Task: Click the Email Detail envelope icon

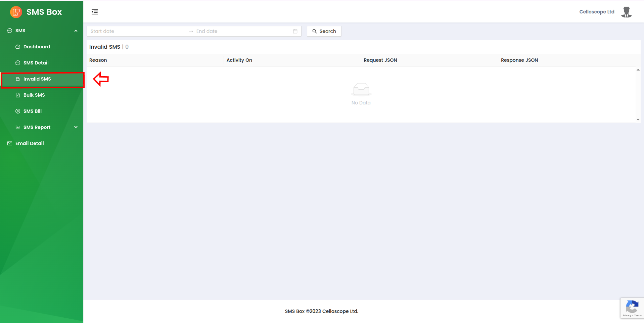Action: pyautogui.click(x=10, y=143)
